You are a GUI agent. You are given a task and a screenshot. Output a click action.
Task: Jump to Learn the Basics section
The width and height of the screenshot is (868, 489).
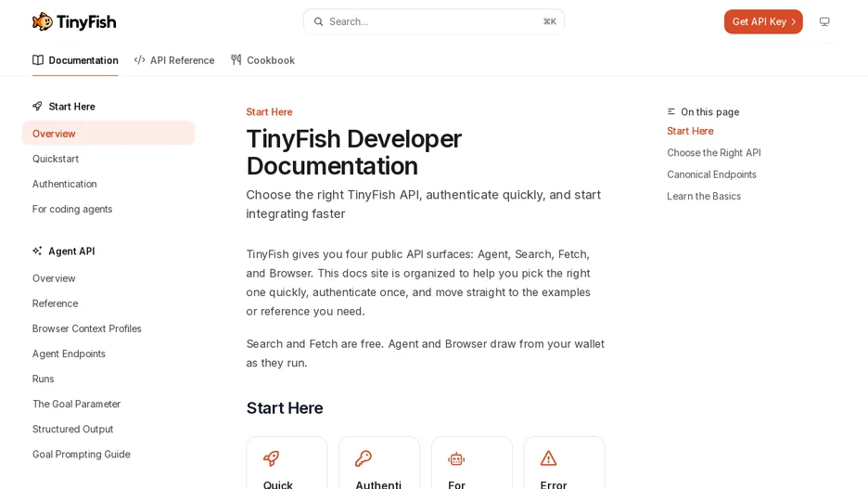coord(704,196)
